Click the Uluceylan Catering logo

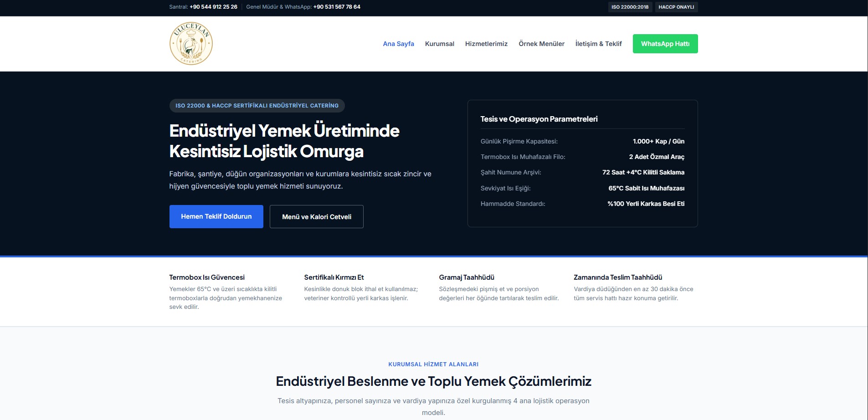click(x=191, y=44)
